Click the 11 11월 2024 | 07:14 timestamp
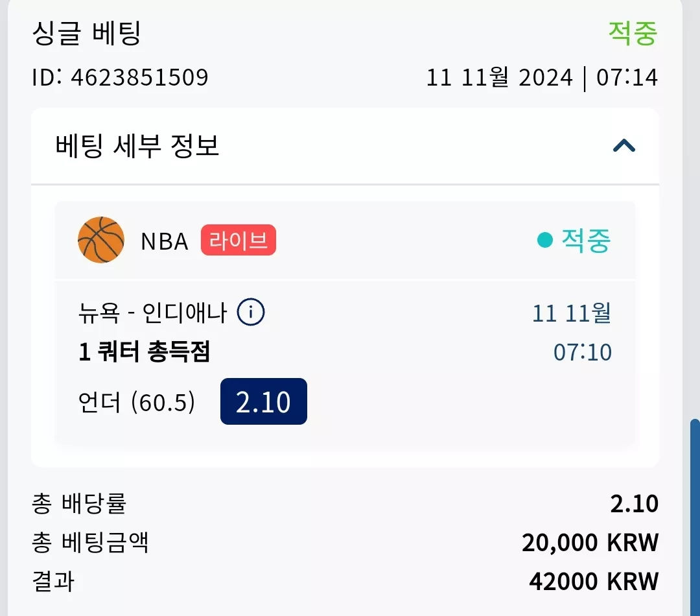 542,78
